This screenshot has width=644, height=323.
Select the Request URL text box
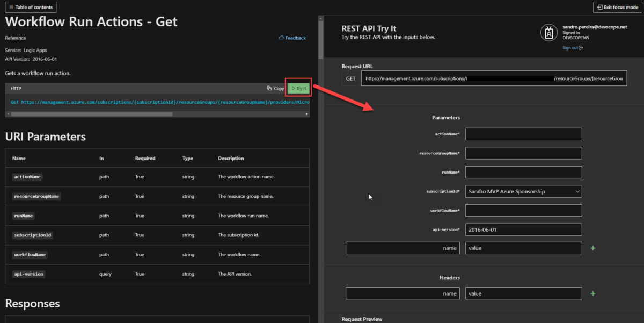tap(494, 78)
